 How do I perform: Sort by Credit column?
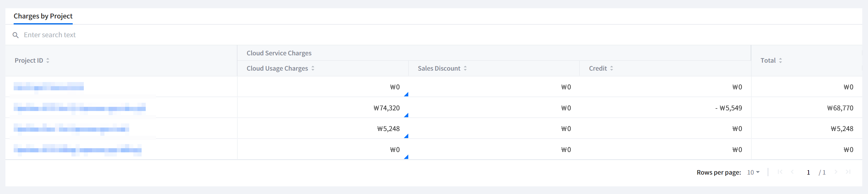pyautogui.click(x=611, y=68)
